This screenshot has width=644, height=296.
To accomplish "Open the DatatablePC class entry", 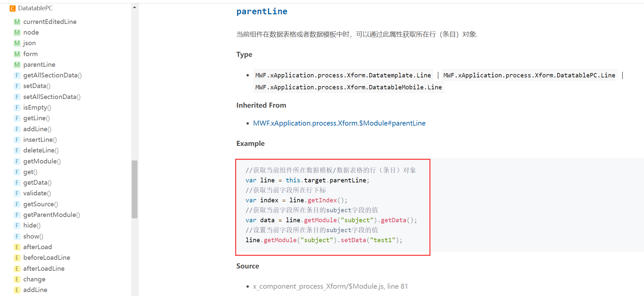I will coord(35,8).
